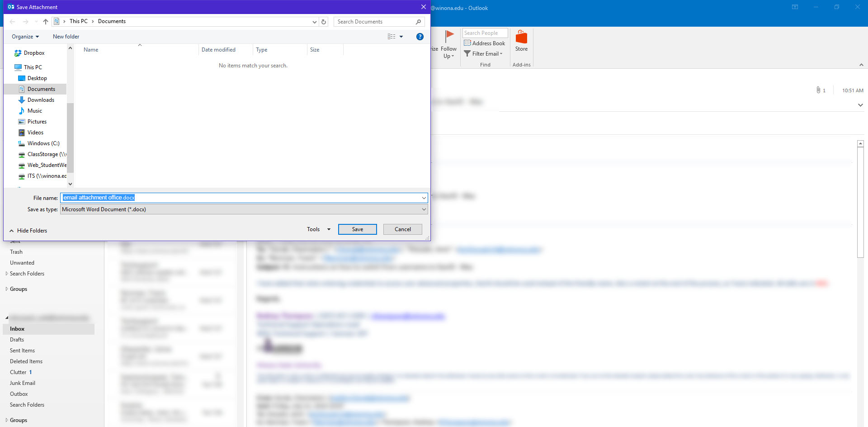The height and width of the screenshot is (427, 868).
Task: Collapse the Hide Folders toggle
Action: pos(28,231)
